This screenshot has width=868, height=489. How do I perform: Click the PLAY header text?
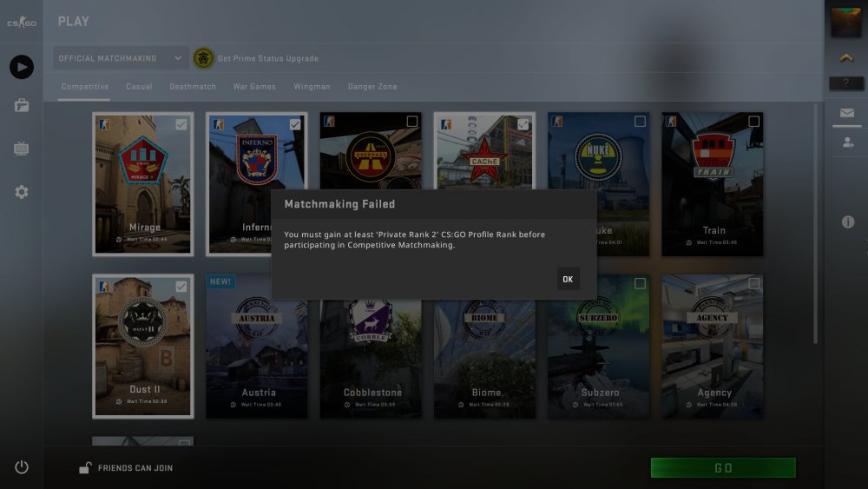click(x=73, y=22)
